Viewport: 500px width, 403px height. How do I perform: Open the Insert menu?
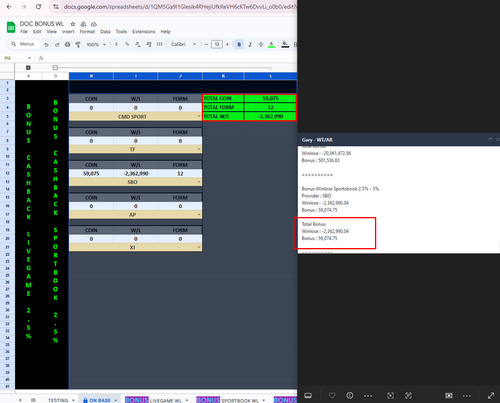68,32
